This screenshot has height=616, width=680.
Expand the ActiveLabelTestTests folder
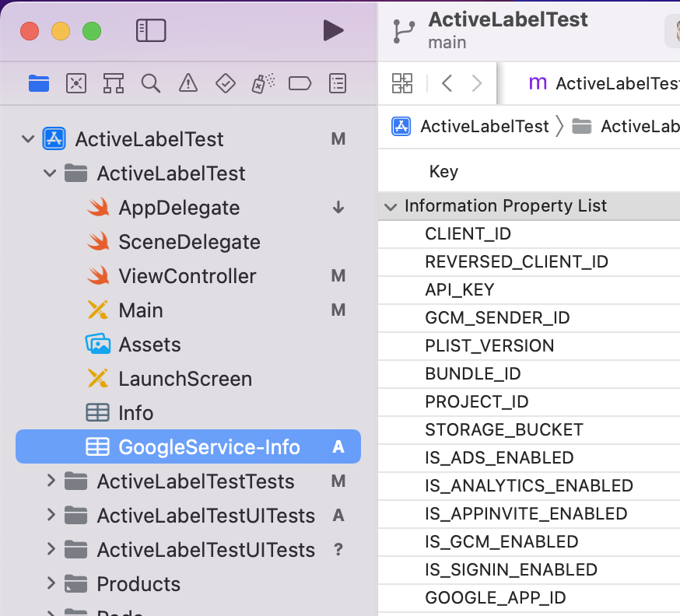click(x=51, y=481)
